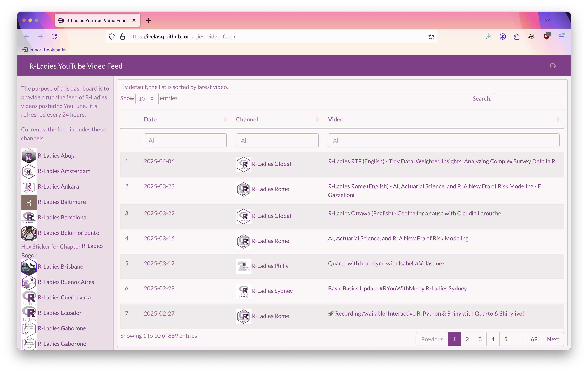The image size is (588, 373).
Task: Open the uBlock extension icon with badge
Action: click(546, 36)
